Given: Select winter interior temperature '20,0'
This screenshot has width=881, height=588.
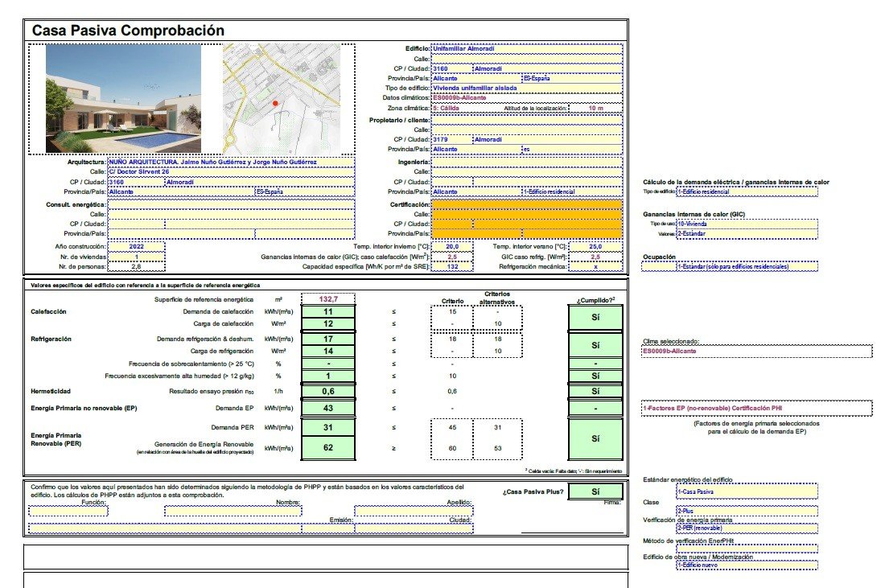Looking at the screenshot, I should click(x=452, y=247).
